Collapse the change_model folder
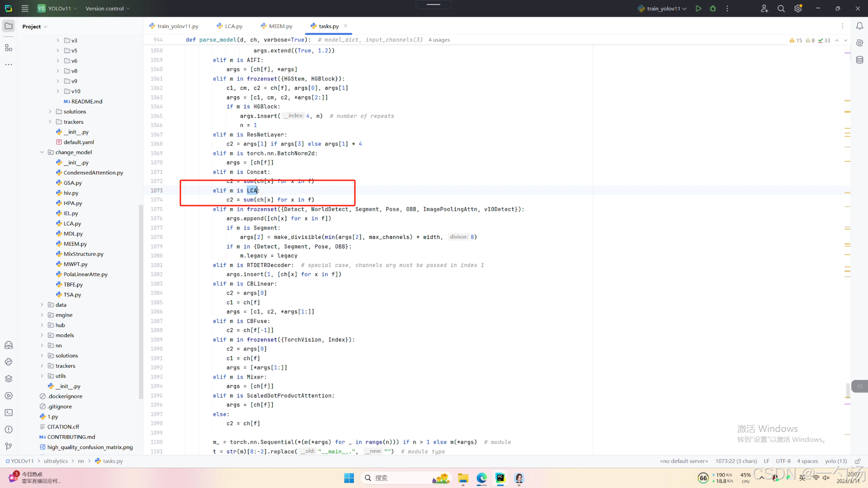 (42, 152)
